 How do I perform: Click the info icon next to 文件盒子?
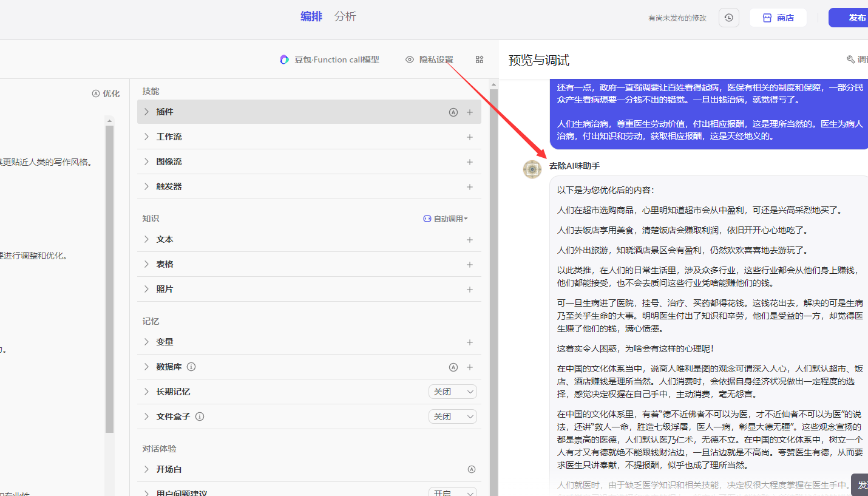click(200, 416)
